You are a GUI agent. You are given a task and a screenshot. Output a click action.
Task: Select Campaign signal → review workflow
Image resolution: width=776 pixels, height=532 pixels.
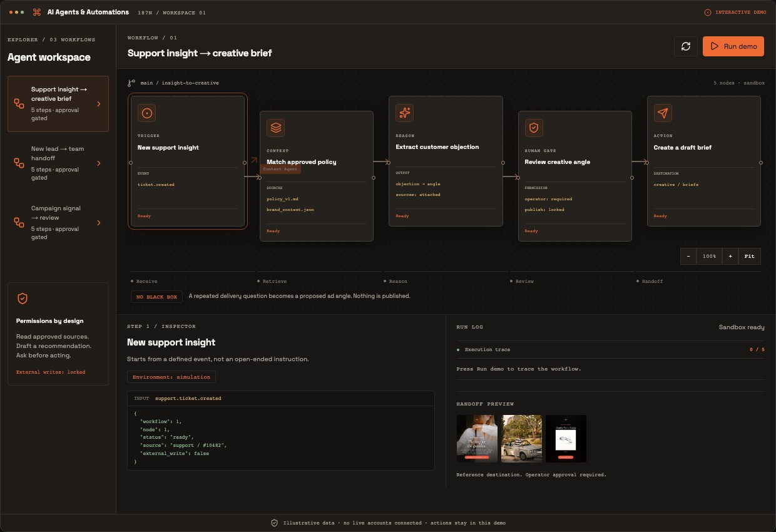click(x=58, y=223)
